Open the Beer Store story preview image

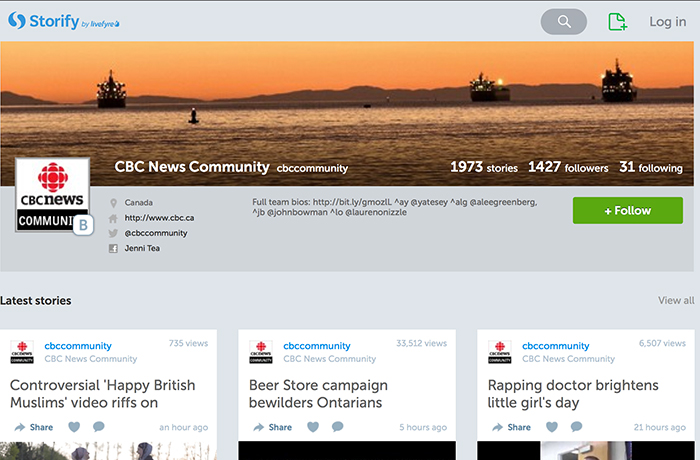point(347,451)
